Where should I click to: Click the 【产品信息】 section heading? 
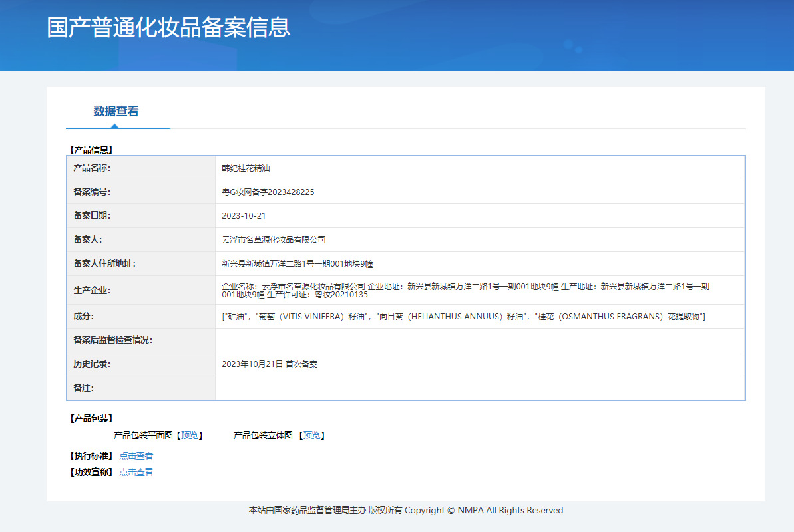coord(91,150)
